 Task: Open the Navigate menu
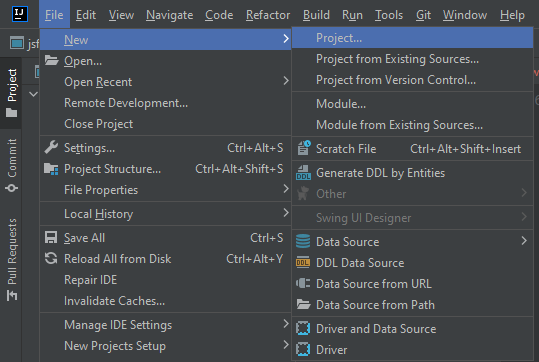pos(169,15)
